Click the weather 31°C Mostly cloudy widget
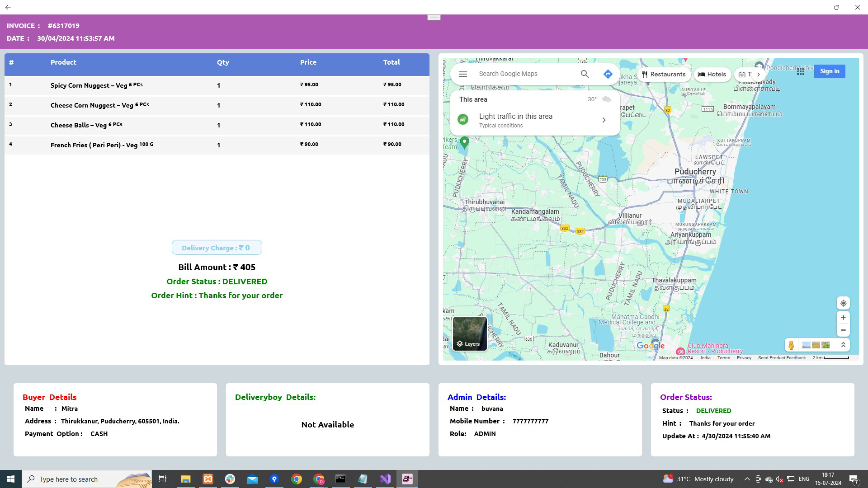 (x=698, y=479)
